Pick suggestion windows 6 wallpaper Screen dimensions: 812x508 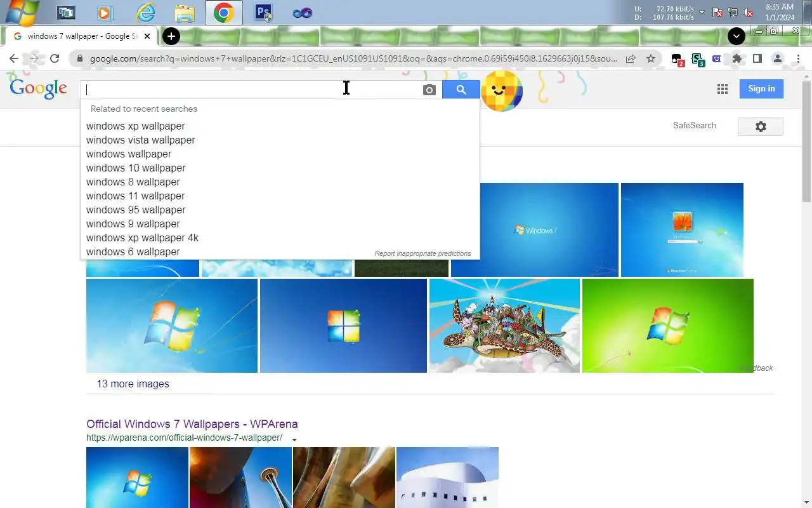pyautogui.click(x=280, y=251)
